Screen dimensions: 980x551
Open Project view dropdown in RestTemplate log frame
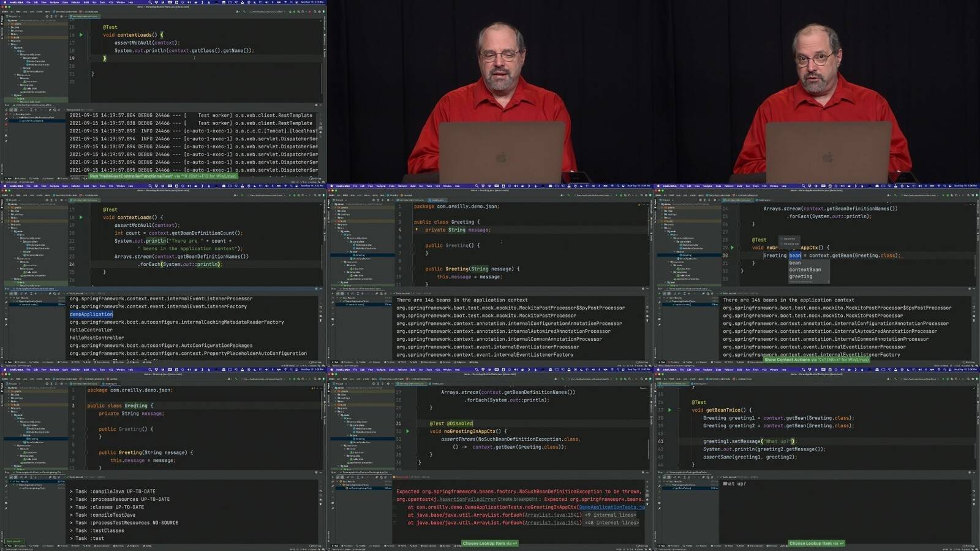click(13, 16)
